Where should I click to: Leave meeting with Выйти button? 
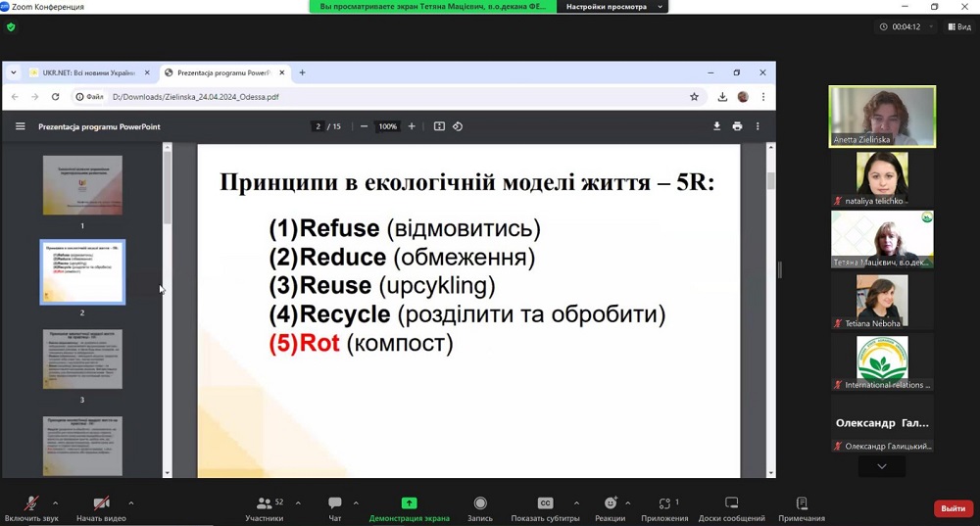(953, 508)
